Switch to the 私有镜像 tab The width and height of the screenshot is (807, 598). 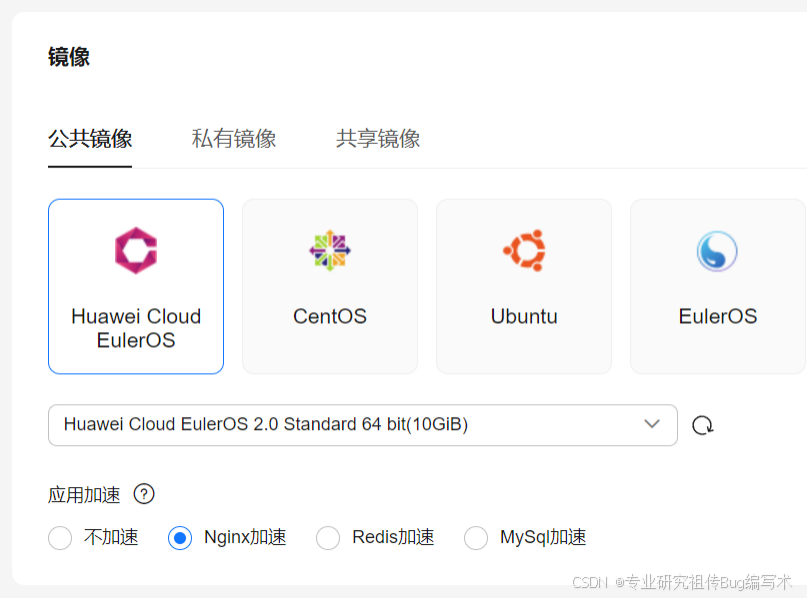pos(234,139)
